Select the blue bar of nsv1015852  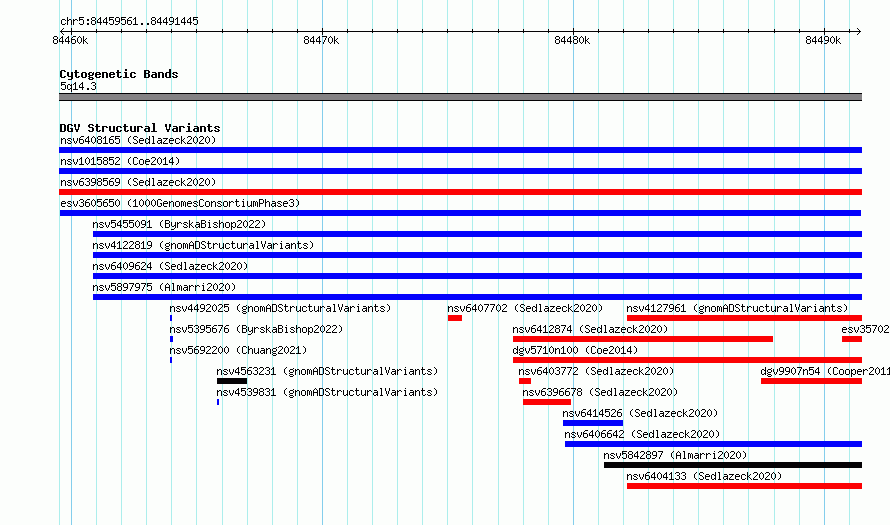click(x=460, y=171)
